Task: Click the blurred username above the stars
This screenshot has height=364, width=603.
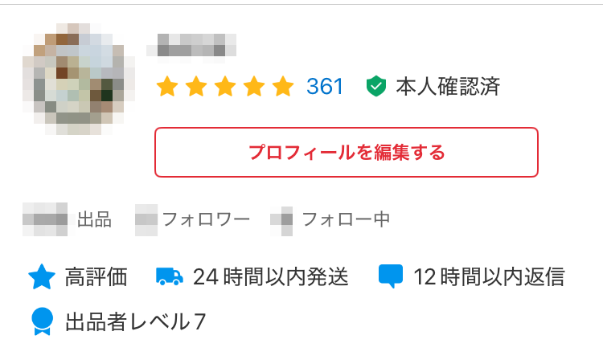Action: coord(191,48)
